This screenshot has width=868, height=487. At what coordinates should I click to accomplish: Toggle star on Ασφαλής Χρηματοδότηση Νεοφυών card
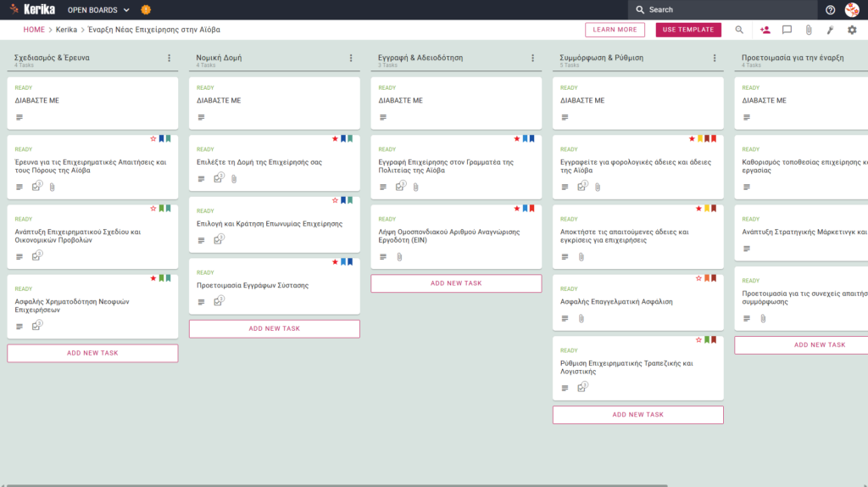[x=153, y=278]
